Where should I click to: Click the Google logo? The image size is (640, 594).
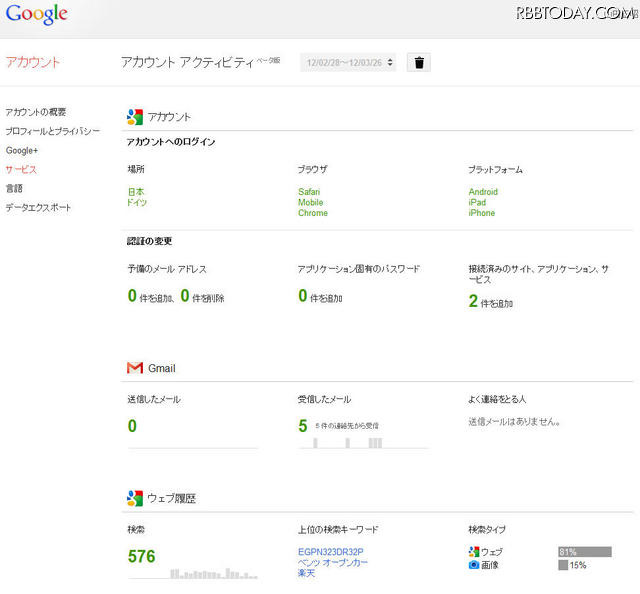click(36, 14)
